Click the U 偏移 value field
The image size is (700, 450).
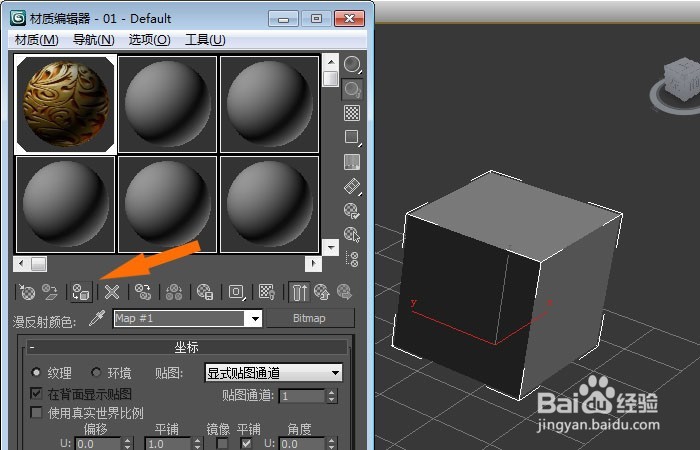point(98,444)
